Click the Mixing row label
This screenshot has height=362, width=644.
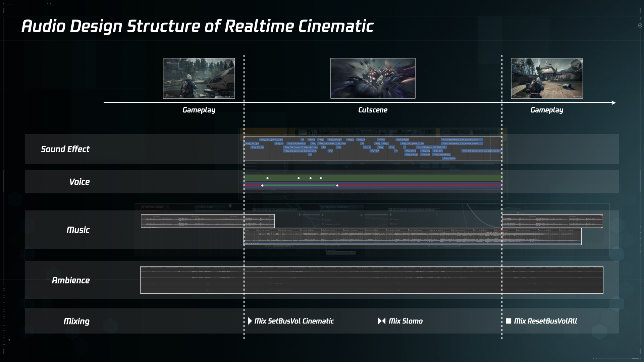point(76,321)
